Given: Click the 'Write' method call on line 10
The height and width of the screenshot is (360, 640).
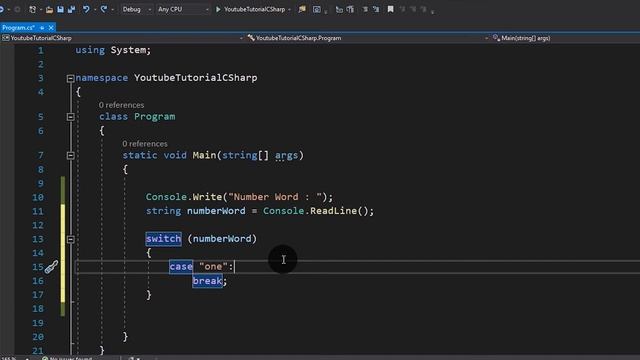Looking at the screenshot, I should tap(207, 197).
